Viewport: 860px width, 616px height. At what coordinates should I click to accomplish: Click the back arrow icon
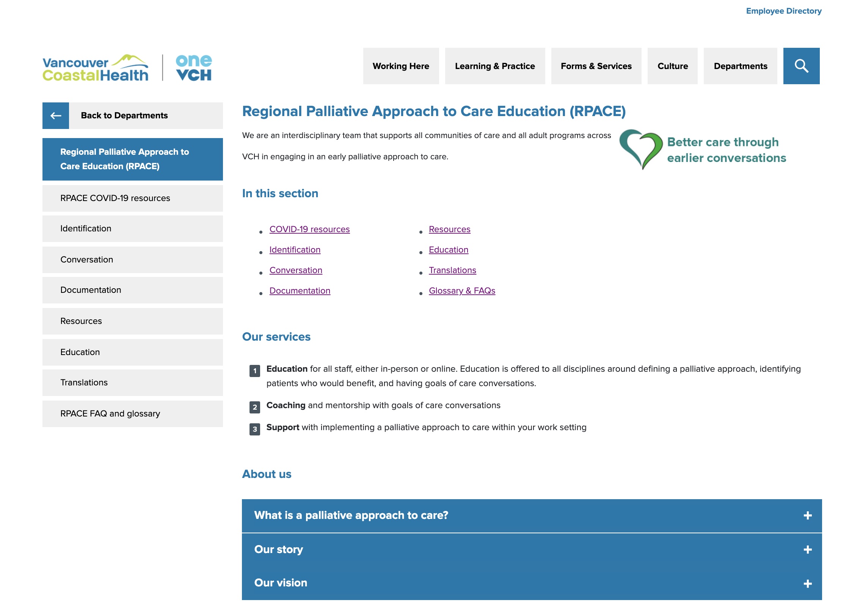(x=56, y=116)
